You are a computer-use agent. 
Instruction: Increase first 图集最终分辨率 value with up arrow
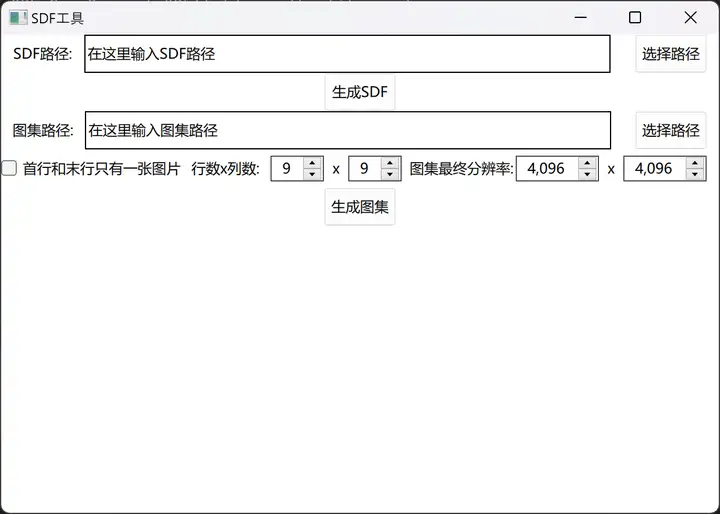[587, 163]
